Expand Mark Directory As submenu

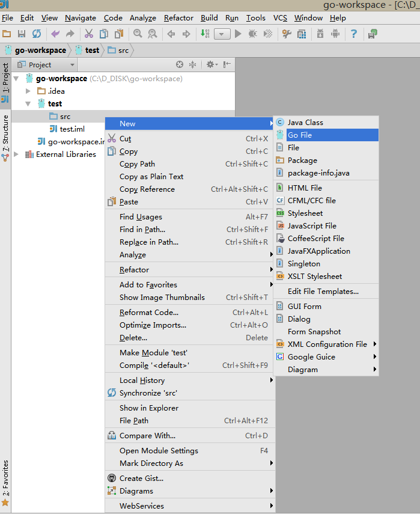click(190, 464)
